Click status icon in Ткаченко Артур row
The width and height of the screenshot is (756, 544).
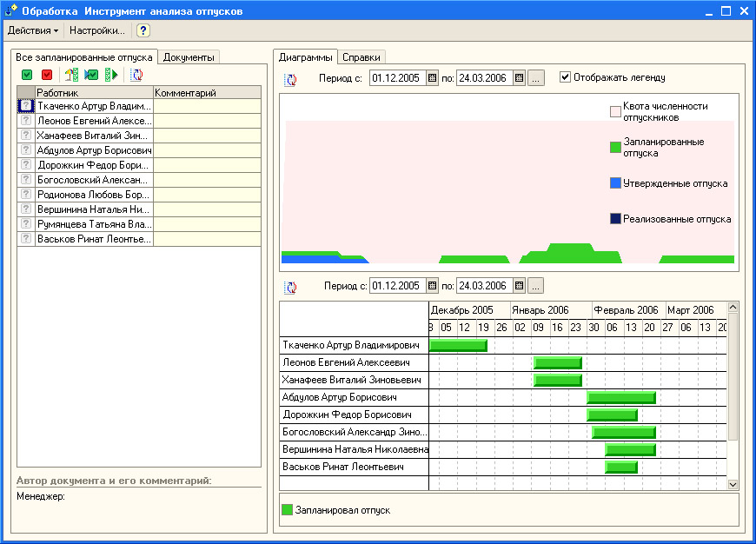click(26, 106)
